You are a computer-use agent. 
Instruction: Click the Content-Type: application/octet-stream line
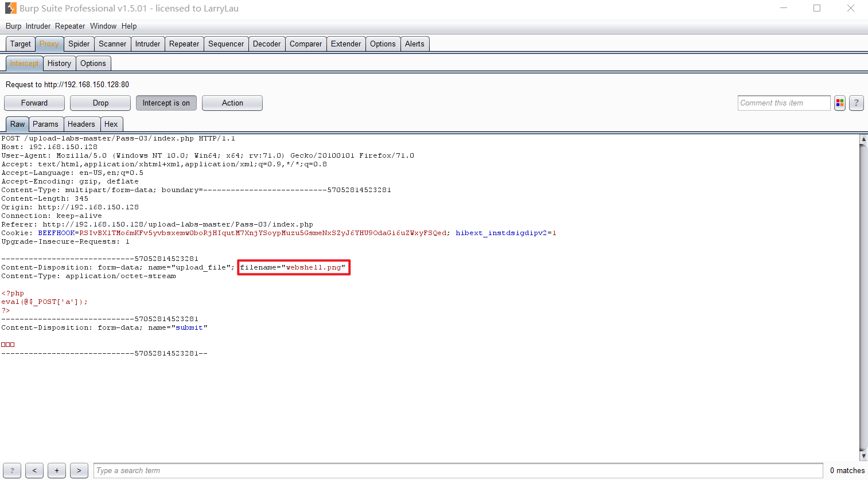(x=88, y=276)
